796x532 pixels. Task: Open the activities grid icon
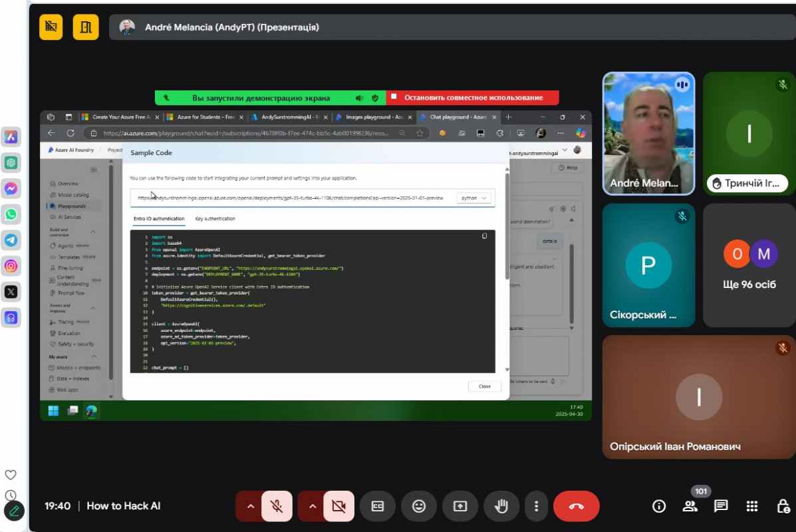(x=752, y=506)
